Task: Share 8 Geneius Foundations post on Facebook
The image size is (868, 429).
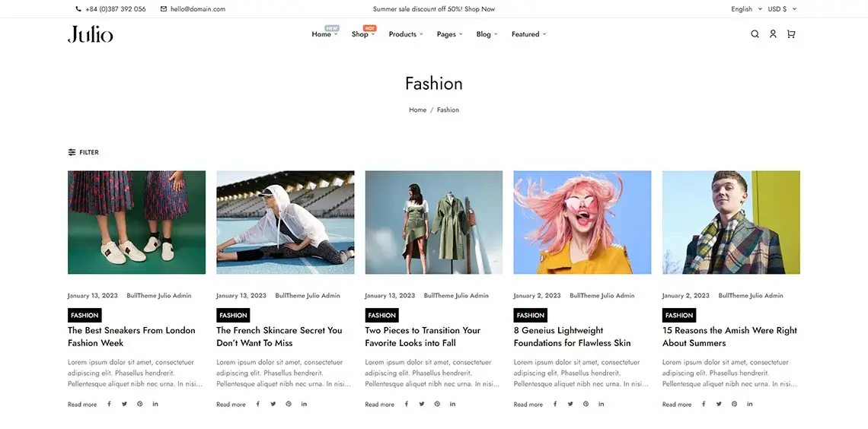Action: pos(555,404)
